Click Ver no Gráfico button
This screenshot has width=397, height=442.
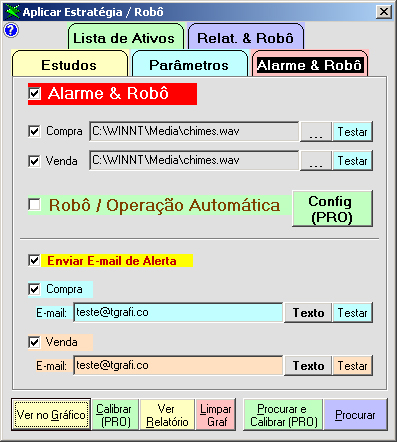pos(51,415)
